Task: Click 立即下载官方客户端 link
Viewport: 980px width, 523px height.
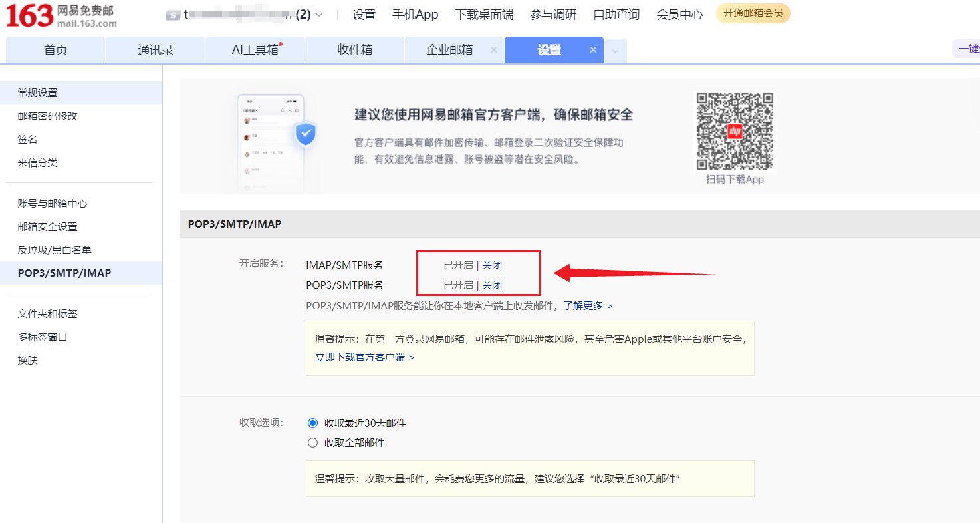Action: [x=364, y=357]
